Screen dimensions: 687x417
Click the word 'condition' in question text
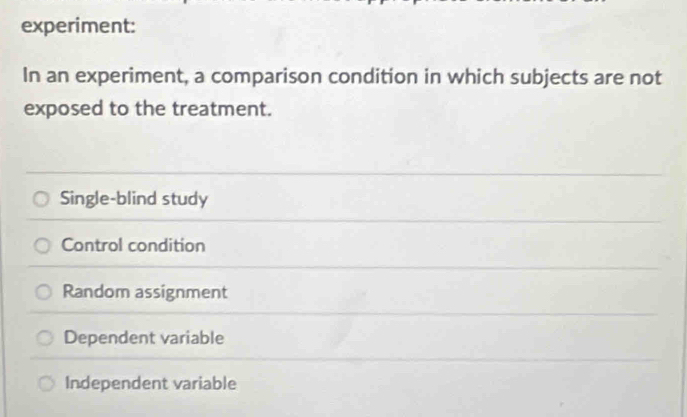[373, 77]
